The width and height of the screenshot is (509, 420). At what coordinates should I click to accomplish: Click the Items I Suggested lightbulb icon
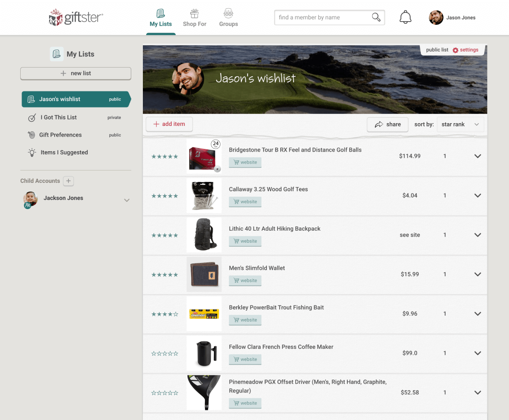pyautogui.click(x=32, y=153)
